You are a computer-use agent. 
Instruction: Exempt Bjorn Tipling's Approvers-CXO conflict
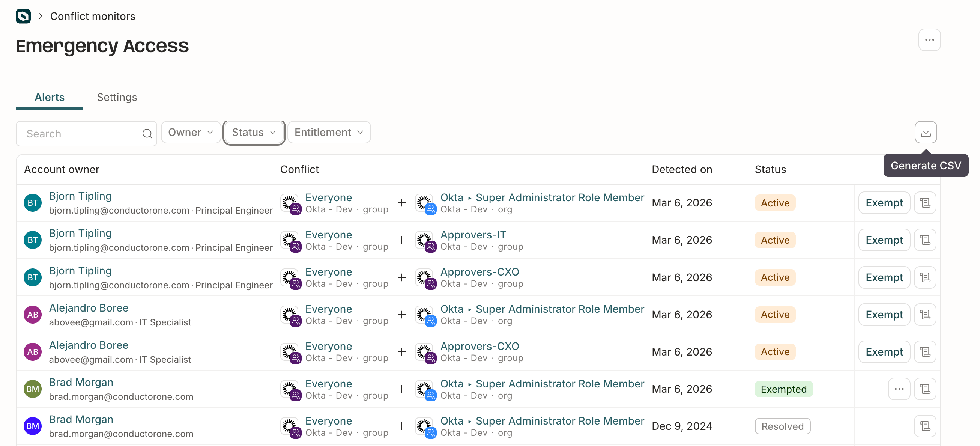click(x=884, y=277)
